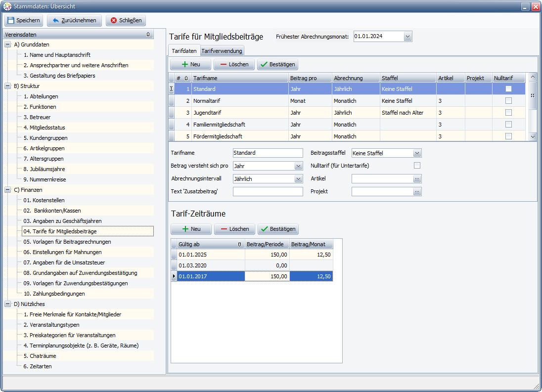Screen dimensions: 542x392
Task: Sort by Tarifname column header
Action: click(240, 78)
